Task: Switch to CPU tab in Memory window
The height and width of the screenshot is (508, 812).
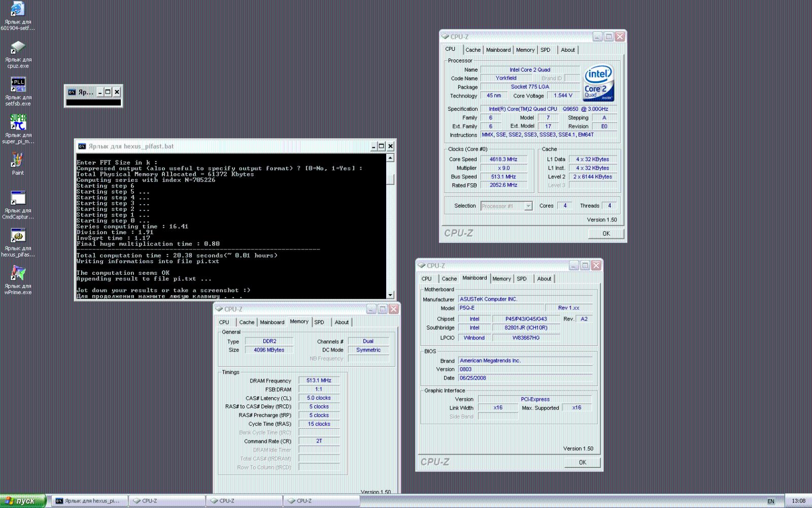Action: [224, 323]
